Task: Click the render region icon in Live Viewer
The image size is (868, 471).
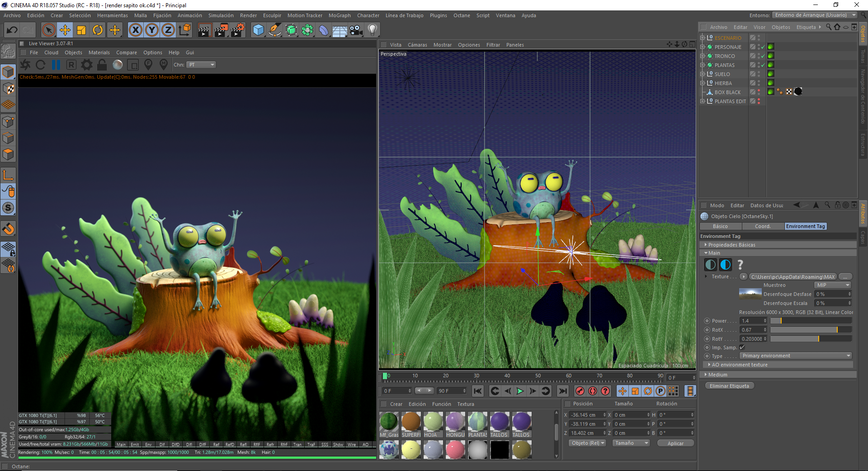Action: tap(133, 65)
